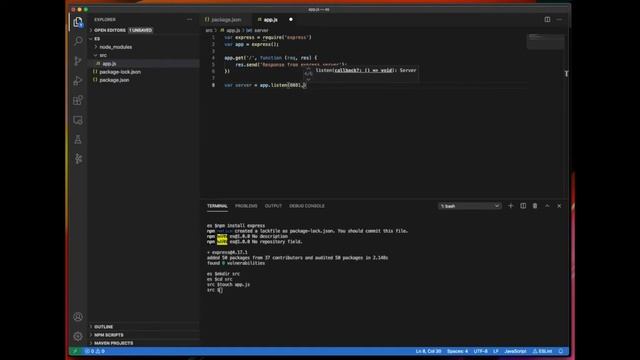This screenshot has width=640, height=360.
Task: Select the bash terminal dropdown
Action: coord(470,206)
